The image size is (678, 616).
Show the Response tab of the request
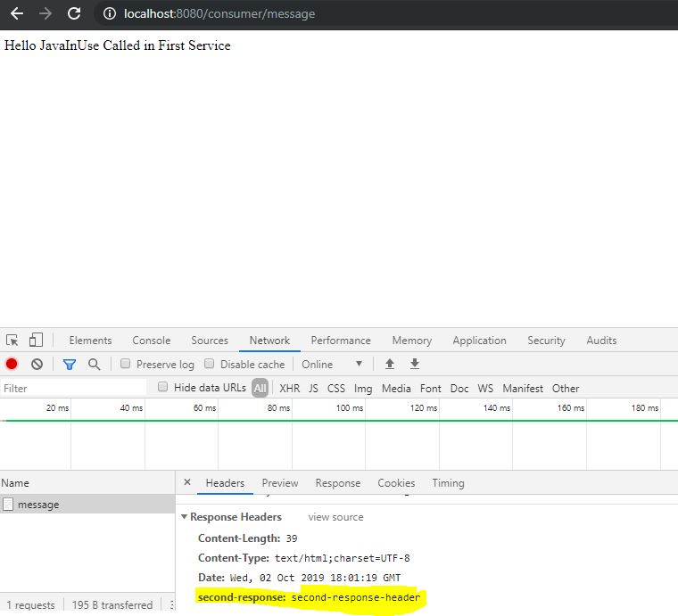[x=338, y=483]
